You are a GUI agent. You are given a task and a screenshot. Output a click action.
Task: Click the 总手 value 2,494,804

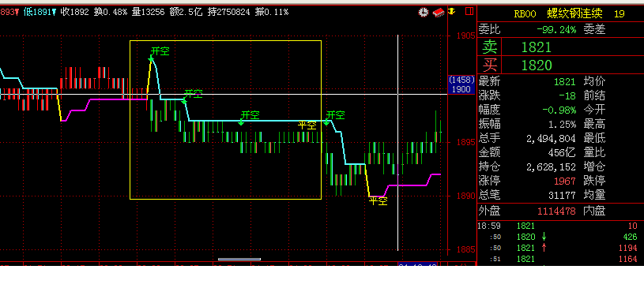552,138
